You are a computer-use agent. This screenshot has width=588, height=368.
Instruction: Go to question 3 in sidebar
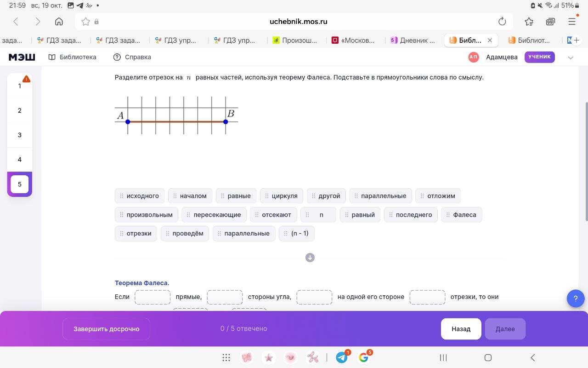click(x=19, y=135)
